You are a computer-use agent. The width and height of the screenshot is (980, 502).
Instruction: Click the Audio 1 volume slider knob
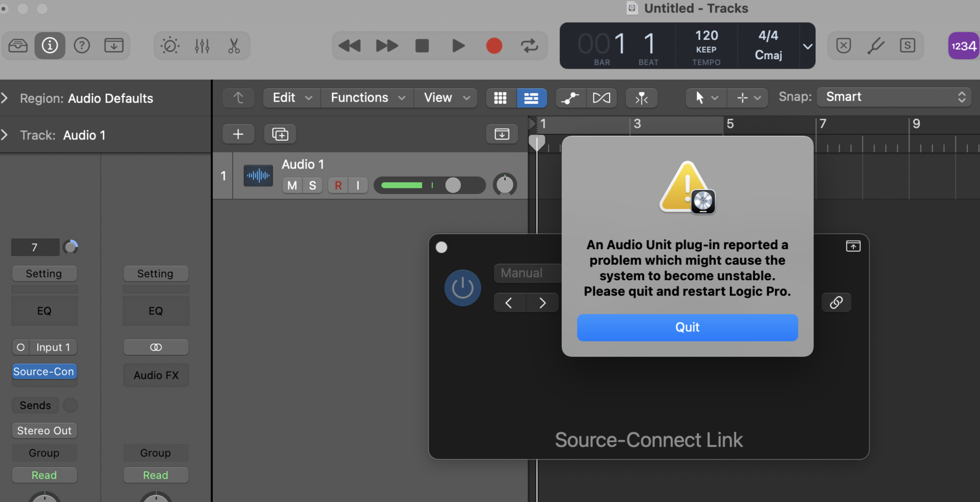point(453,185)
